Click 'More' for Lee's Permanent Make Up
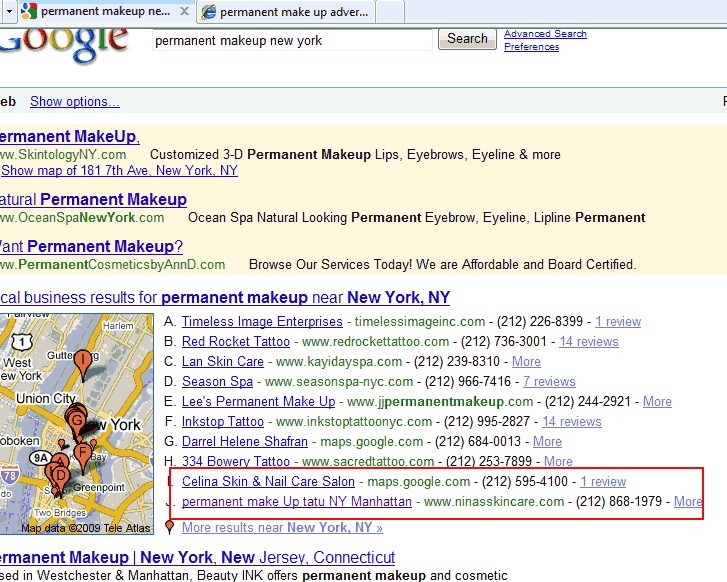727x582 pixels. (657, 401)
